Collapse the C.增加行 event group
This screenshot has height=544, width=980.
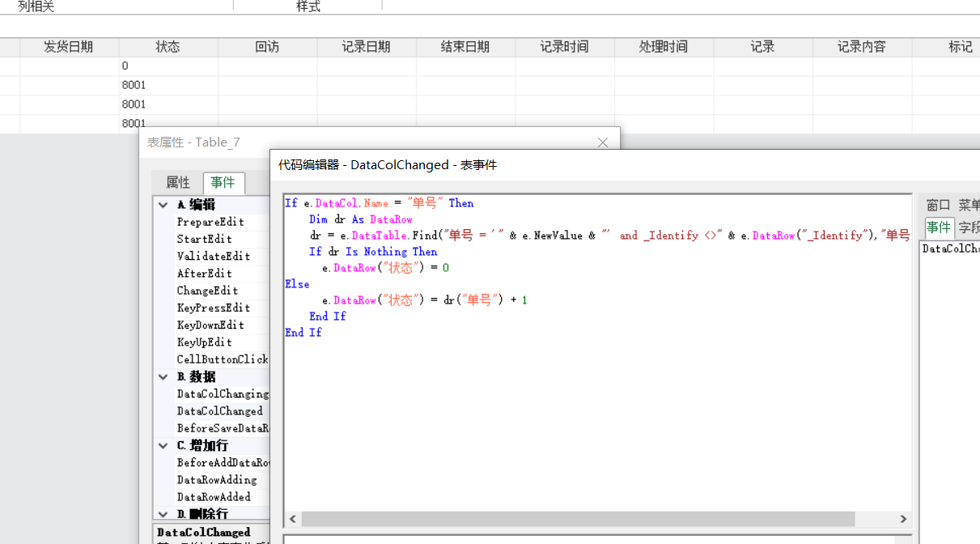163,446
